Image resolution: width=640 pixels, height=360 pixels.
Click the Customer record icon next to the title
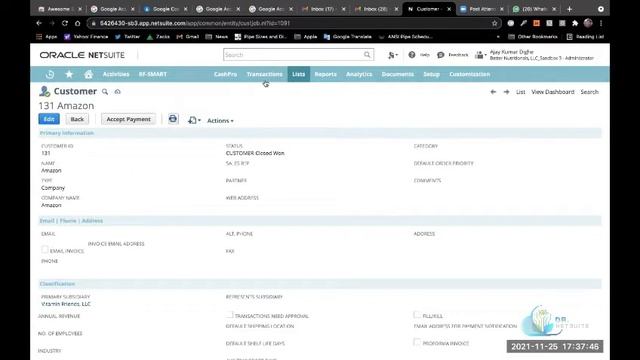coord(44,91)
